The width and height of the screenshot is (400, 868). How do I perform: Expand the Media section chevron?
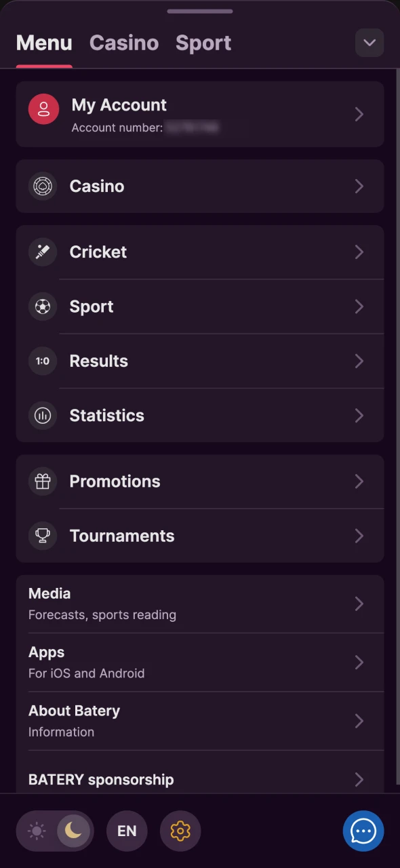click(359, 604)
